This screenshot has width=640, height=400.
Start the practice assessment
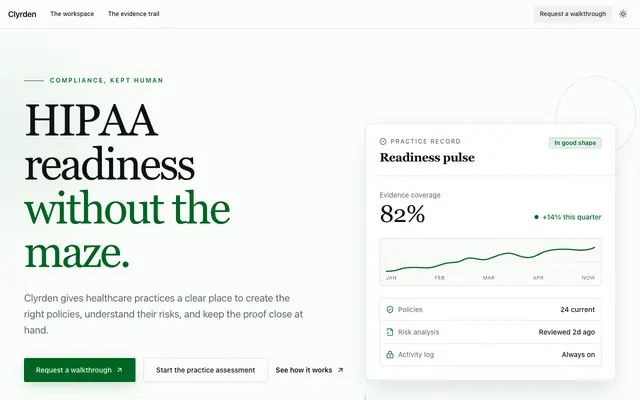tap(205, 370)
